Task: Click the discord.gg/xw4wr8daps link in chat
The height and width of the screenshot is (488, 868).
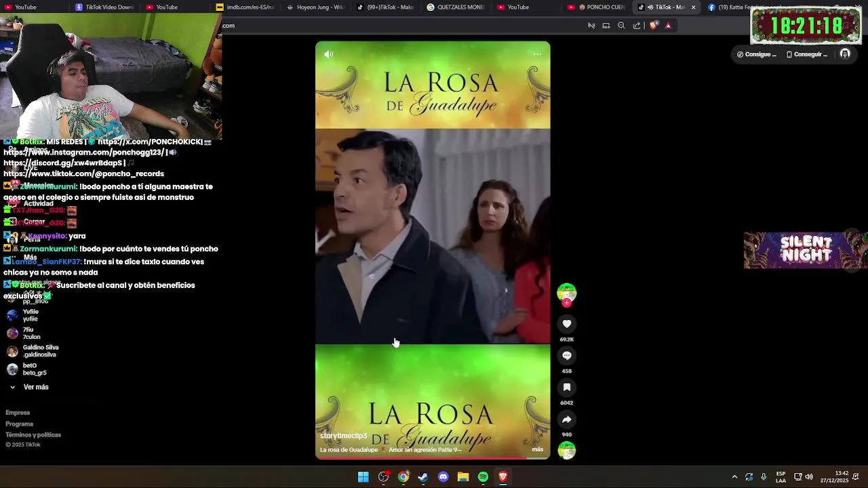Action: tap(63, 163)
